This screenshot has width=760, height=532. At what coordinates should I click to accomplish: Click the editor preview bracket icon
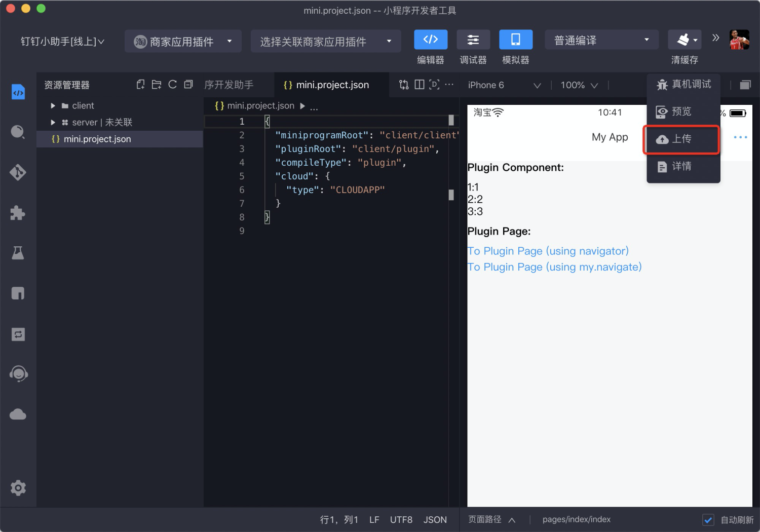[434, 85]
